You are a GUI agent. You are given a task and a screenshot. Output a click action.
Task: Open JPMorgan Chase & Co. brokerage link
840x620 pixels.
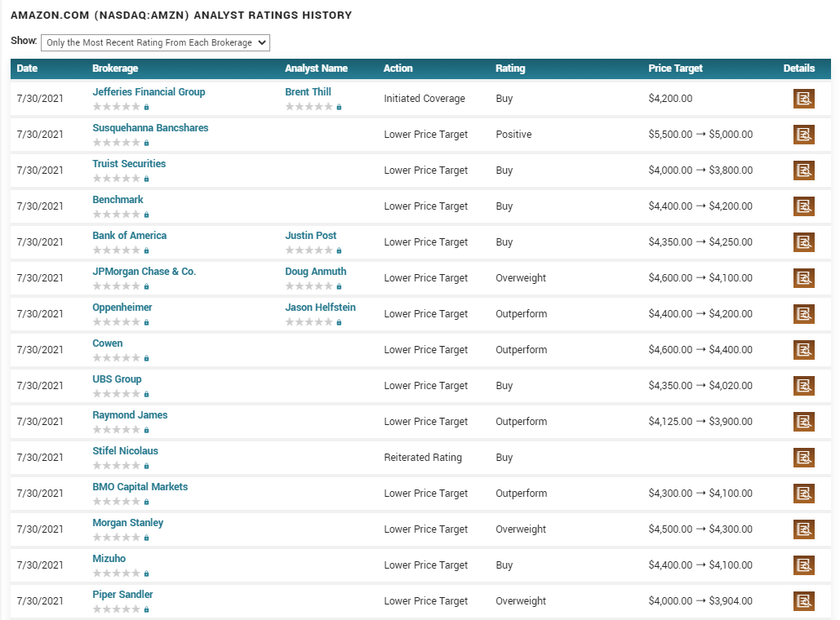click(x=144, y=271)
